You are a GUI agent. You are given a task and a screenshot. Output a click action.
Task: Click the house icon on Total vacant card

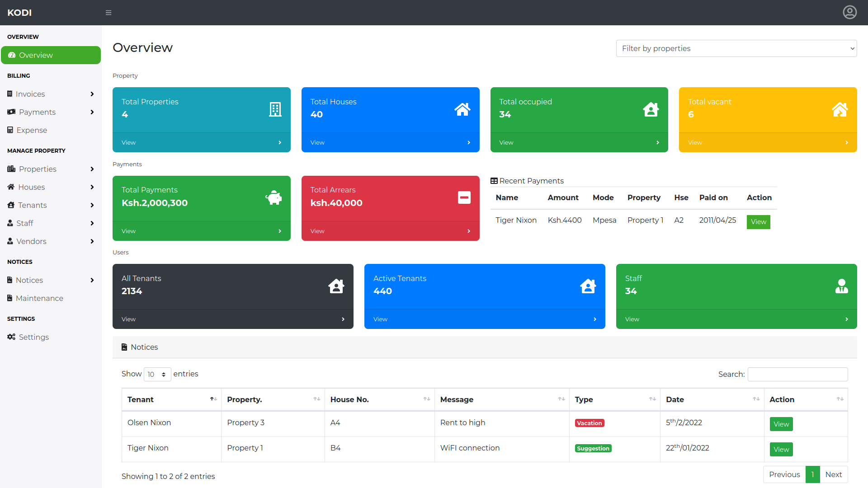pos(840,109)
